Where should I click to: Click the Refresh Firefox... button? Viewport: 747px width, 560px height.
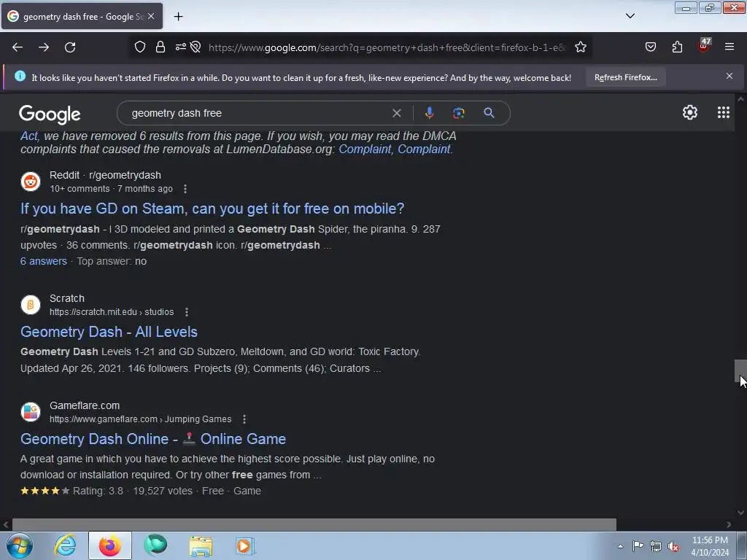point(625,77)
